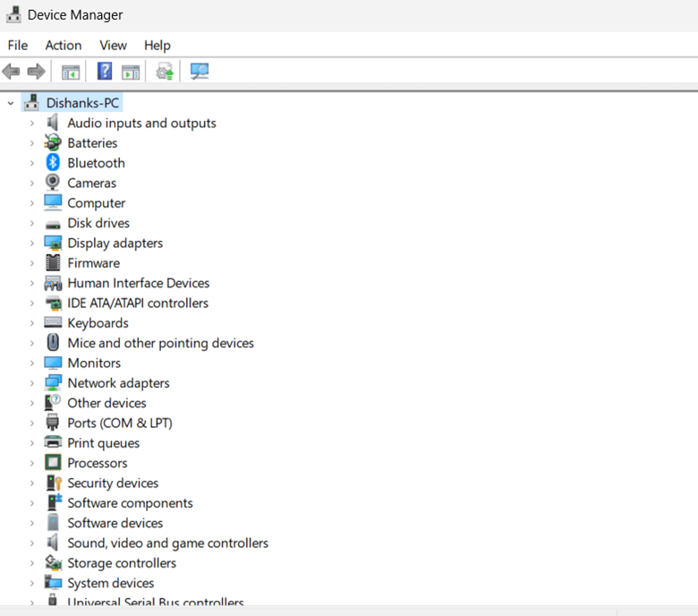Select the Print queues label

pos(103,443)
